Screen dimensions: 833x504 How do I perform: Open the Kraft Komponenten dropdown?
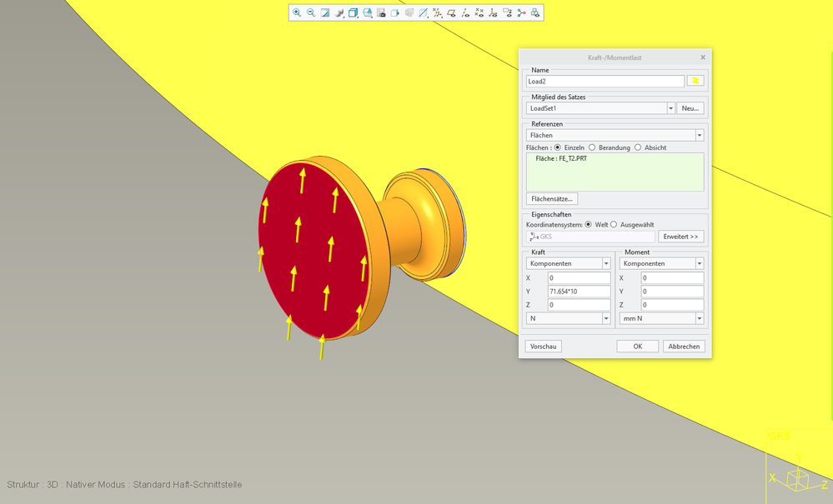click(x=606, y=263)
